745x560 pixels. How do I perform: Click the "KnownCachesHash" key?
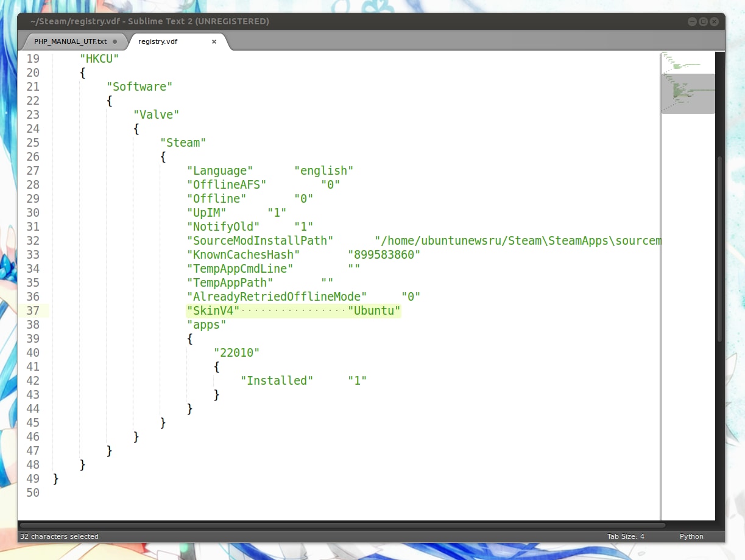[x=244, y=254]
